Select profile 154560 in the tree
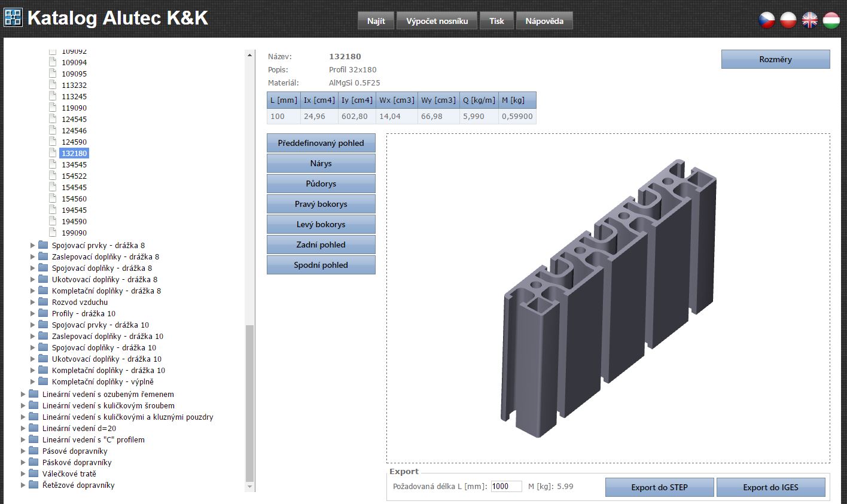 (74, 198)
